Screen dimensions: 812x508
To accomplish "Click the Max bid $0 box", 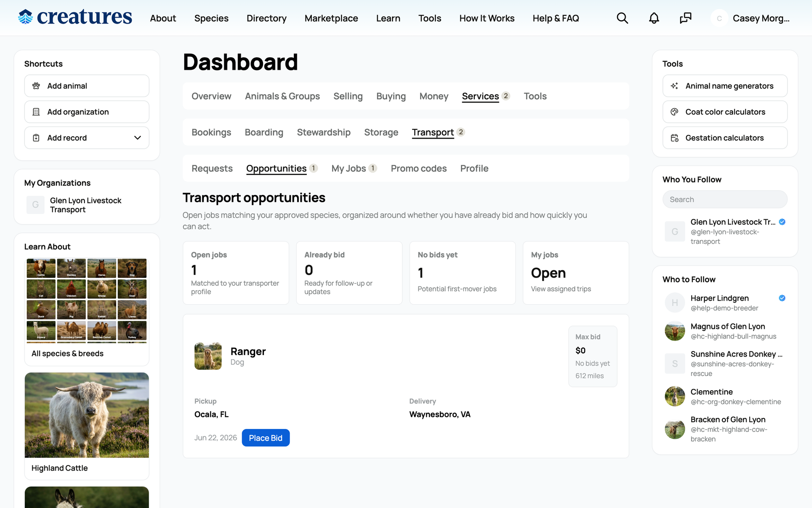I will [592, 356].
